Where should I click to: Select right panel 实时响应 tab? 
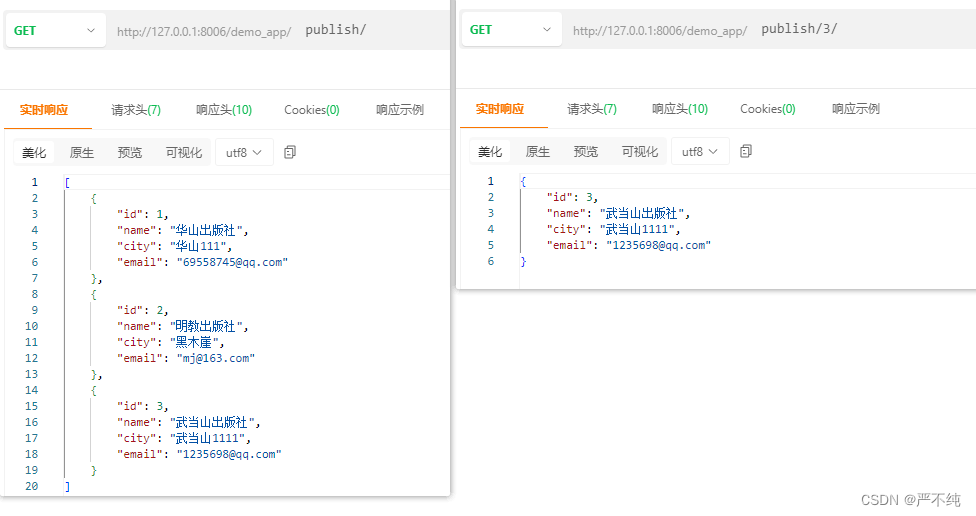tap(500, 109)
